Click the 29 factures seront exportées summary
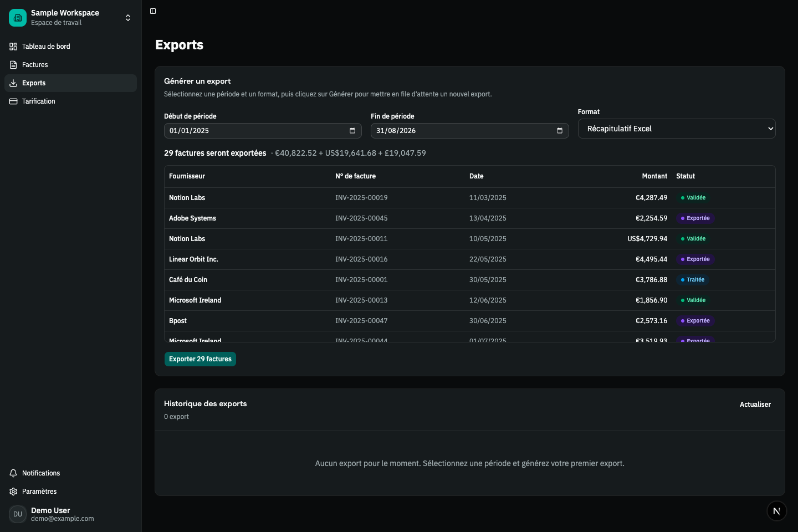The height and width of the screenshot is (532, 798). click(x=215, y=153)
